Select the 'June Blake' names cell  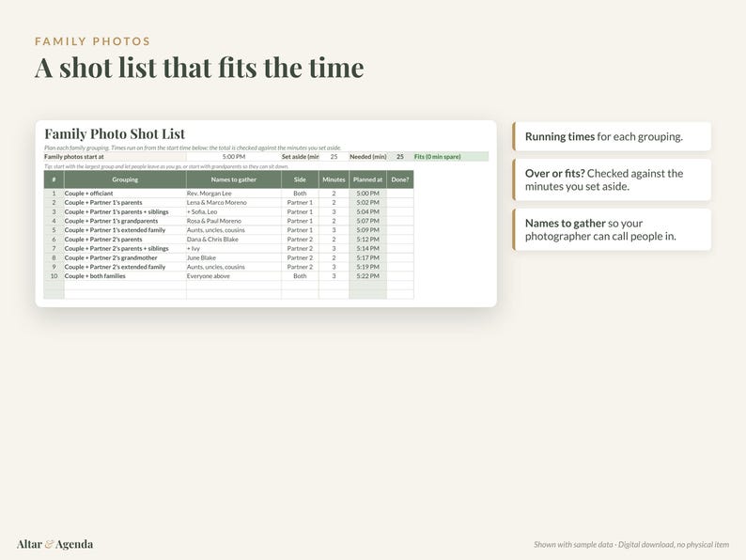(x=234, y=257)
